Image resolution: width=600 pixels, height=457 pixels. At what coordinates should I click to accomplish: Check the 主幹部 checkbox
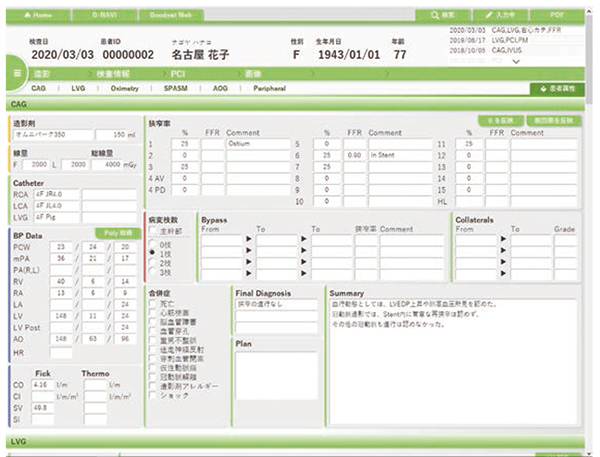pos(153,229)
